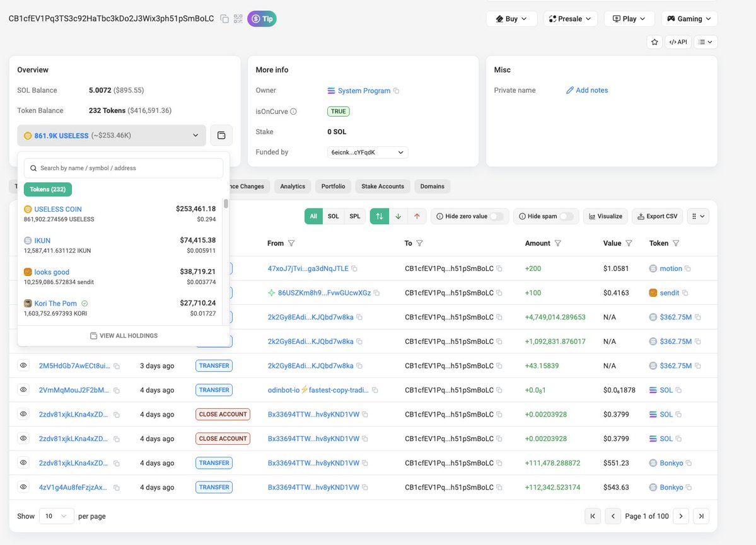
Task: Copy the odinbot-io sender address
Action: pos(375,390)
